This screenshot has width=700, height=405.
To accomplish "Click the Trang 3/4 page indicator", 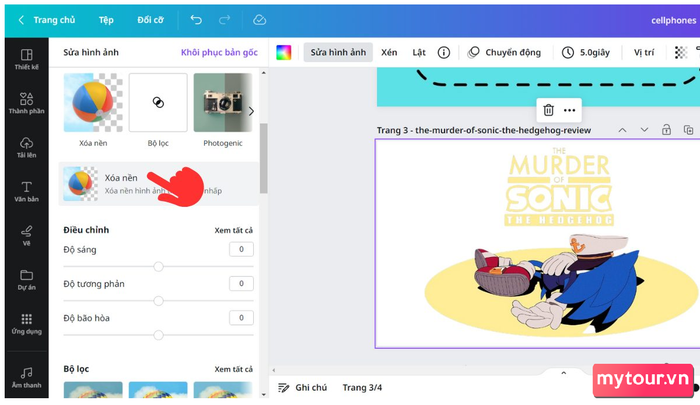I will point(362,387).
